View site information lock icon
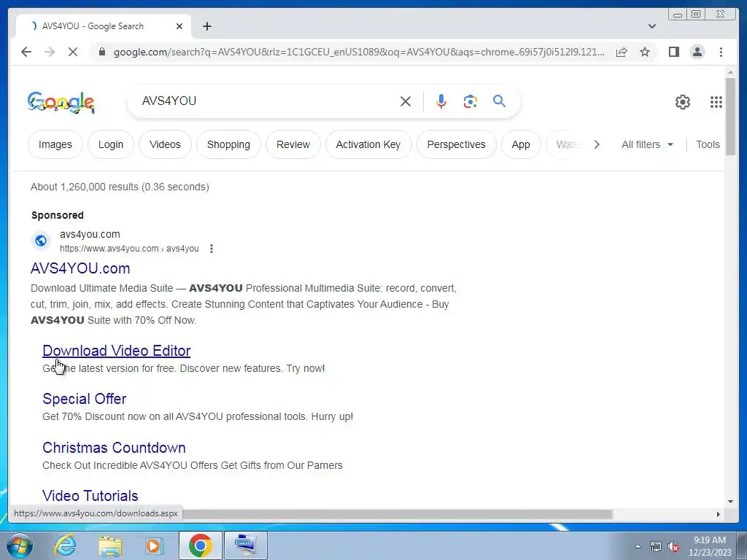This screenshot has height=560, width=747. [101, 52]
